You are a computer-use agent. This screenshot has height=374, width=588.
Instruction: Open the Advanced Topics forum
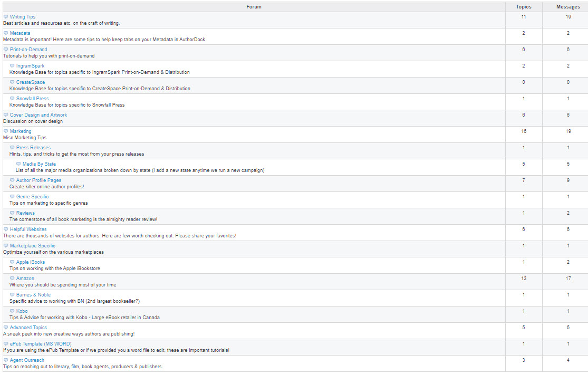click(x=28, y=328)
